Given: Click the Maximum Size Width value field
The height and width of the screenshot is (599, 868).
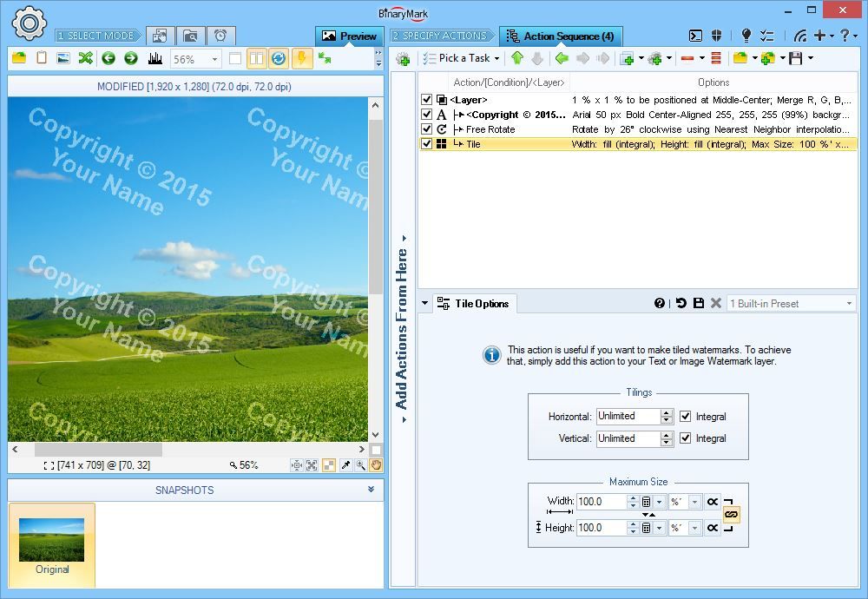Looking at the screenshot, I should point(602,502).
